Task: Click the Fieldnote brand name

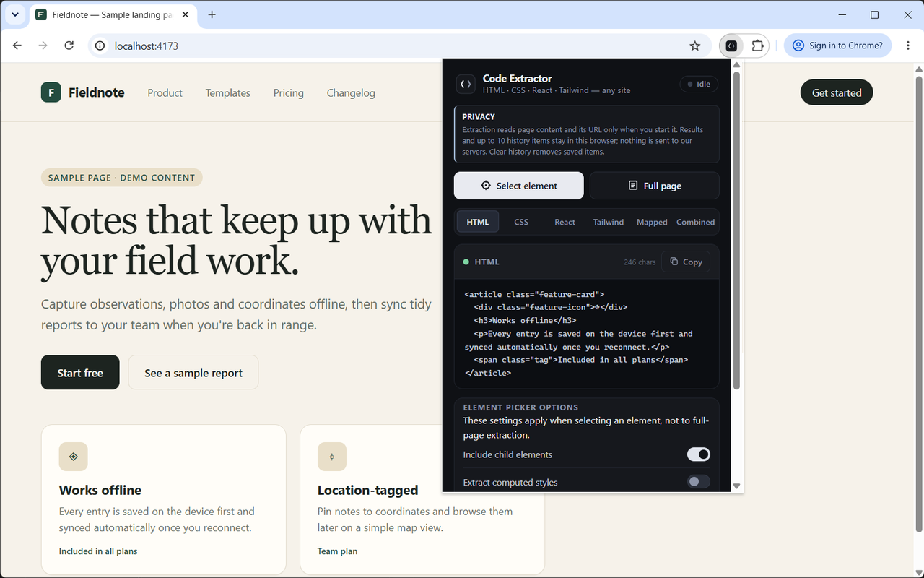Action: tap(97, 92)
